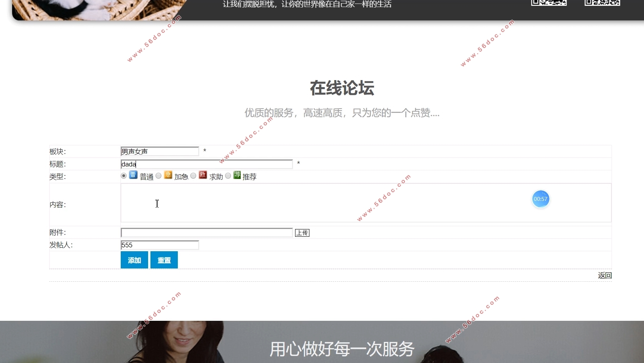The width and height of the screenshot is (644, 363).
Task: Click the blue 00:57 timer bubble
Action: coord(540,199)
